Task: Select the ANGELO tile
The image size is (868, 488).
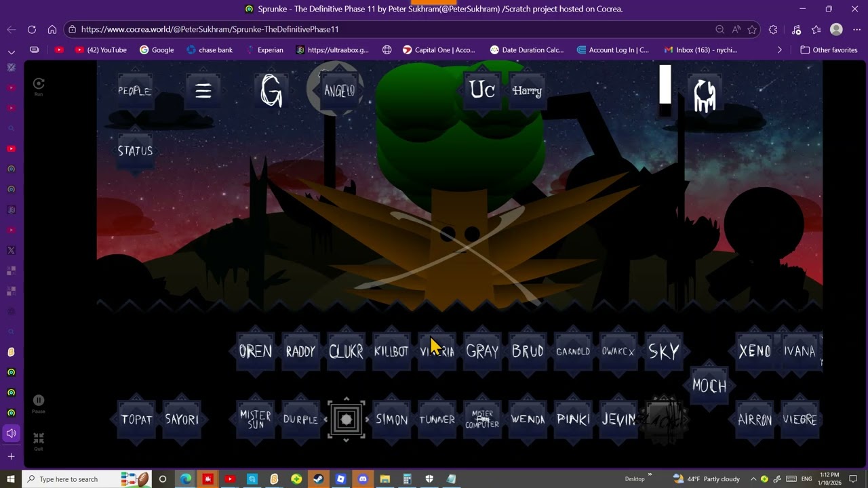Action: pos(339,91)
